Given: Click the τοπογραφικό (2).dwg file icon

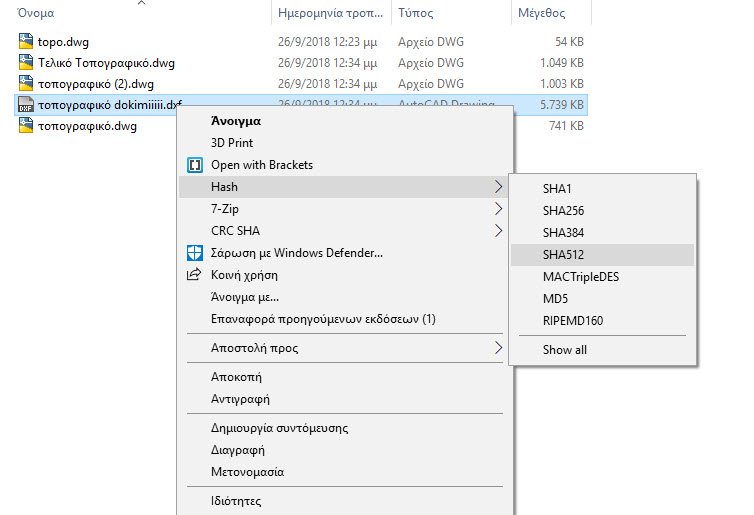Looking at the screenshot, I should pos(27,84).
